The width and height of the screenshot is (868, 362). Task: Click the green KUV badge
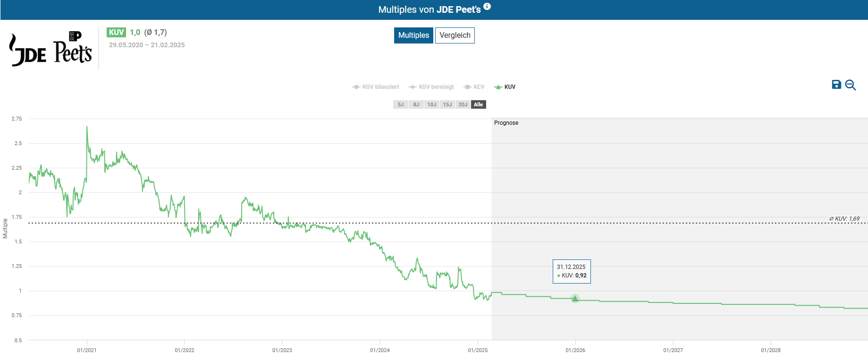[116, 33]
